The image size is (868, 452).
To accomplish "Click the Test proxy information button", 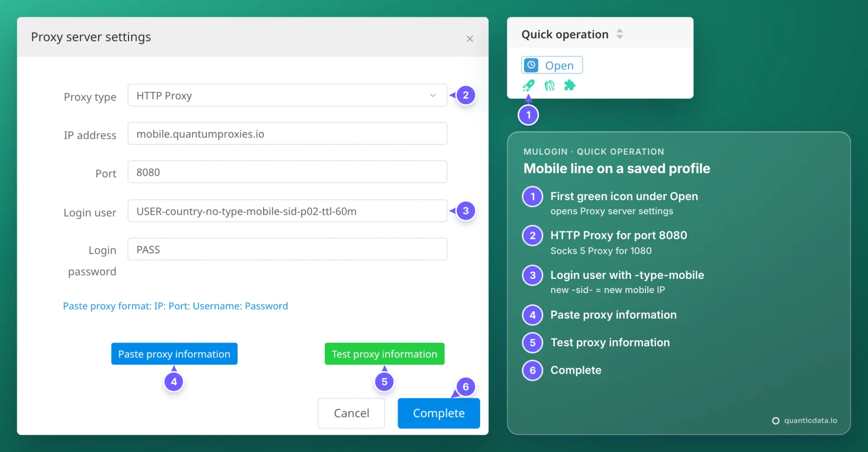I will 385,354.
